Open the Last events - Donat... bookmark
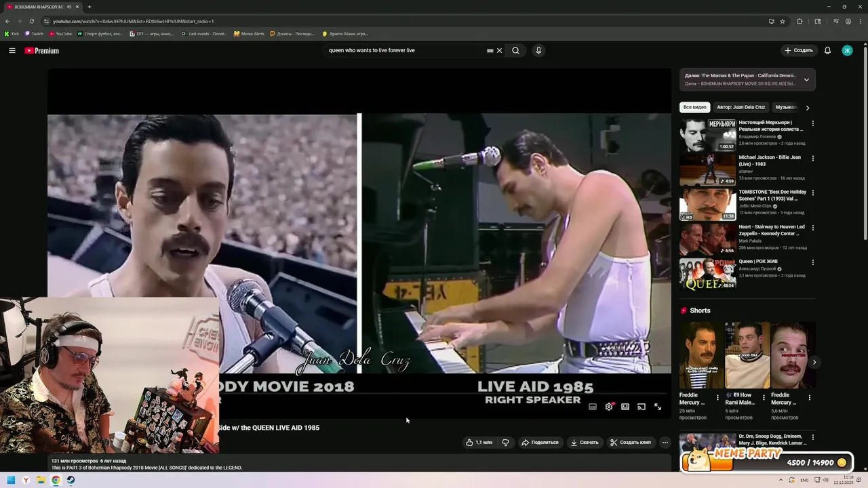The width and height of the screenshot is (868, 488). click(x=204, y=33)
